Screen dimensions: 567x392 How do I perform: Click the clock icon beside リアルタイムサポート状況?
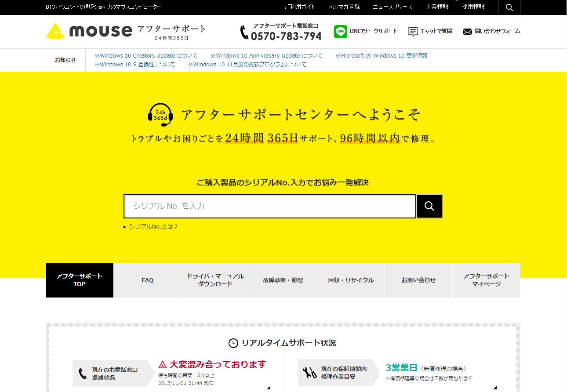tap(233, 343)
